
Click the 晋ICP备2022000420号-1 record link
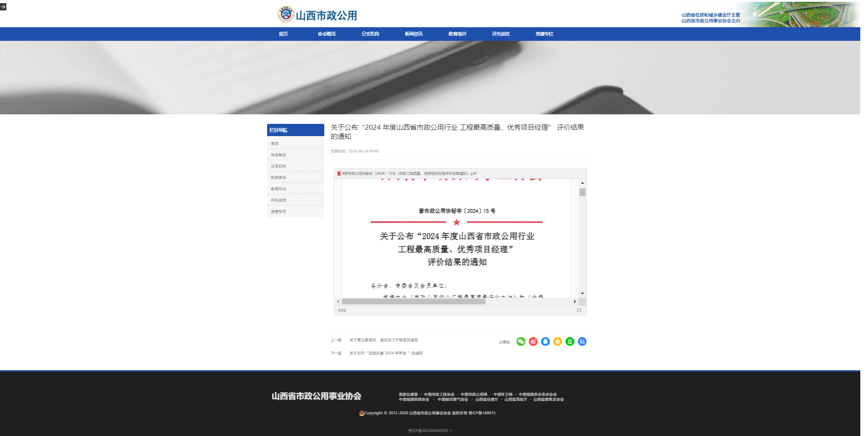430,431
